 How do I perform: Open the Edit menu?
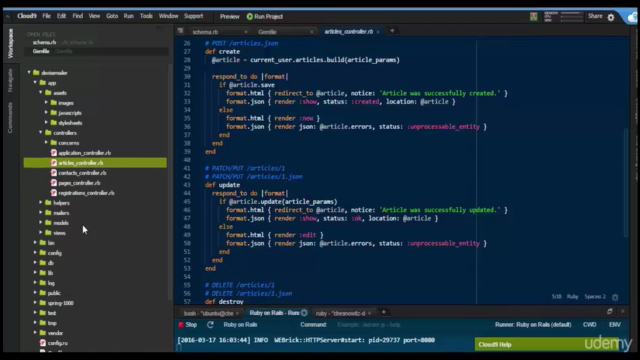61,16
